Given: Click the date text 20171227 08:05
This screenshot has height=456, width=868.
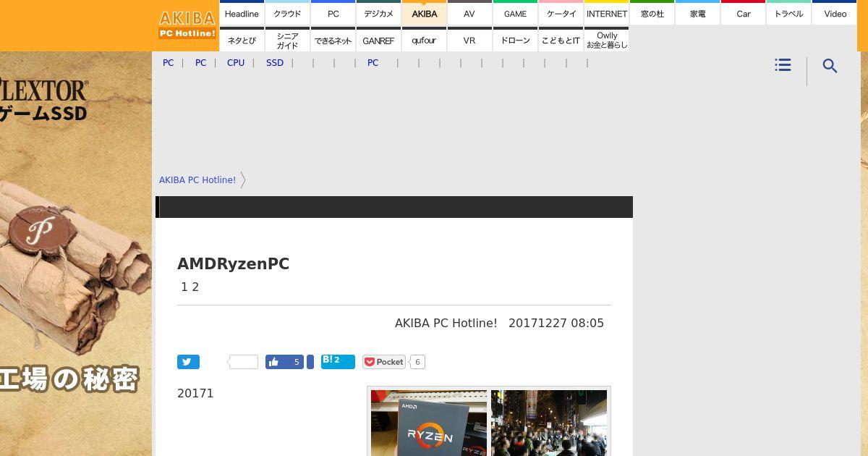Looking at the screenshot, I should pos(556,323).
